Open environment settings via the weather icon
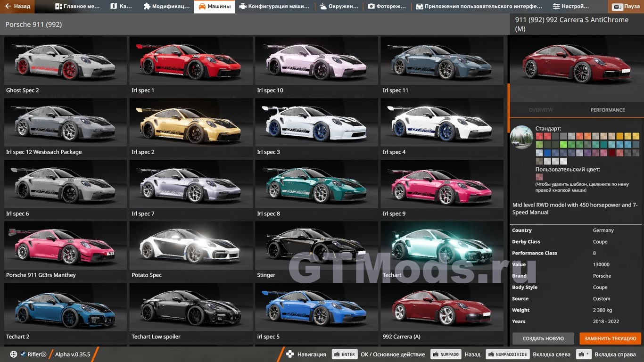 323,7
